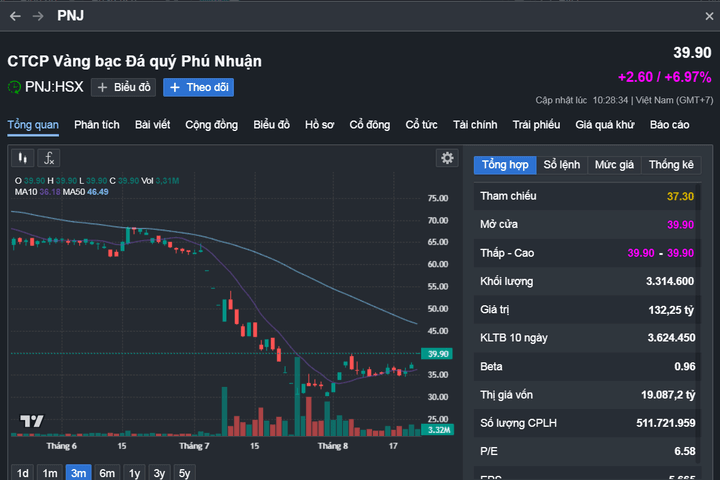This screenshot has width=720, height=480.
Task: Select the 3y time range
Action: 159,473
